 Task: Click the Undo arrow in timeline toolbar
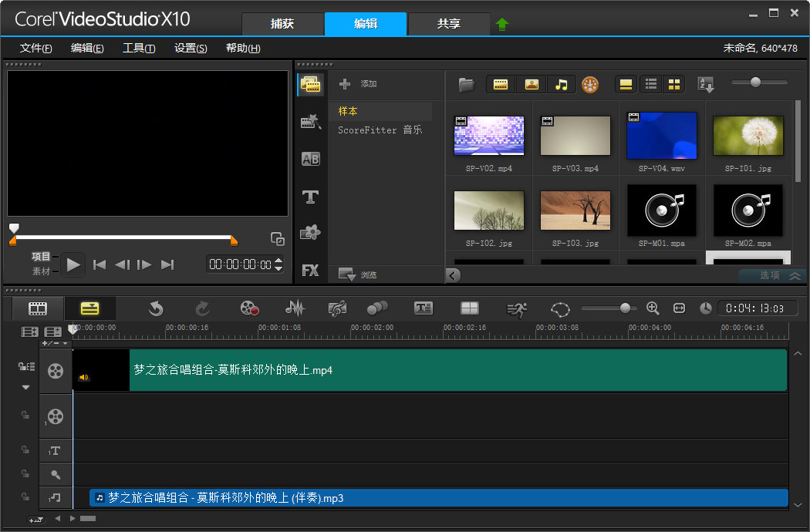156,308
